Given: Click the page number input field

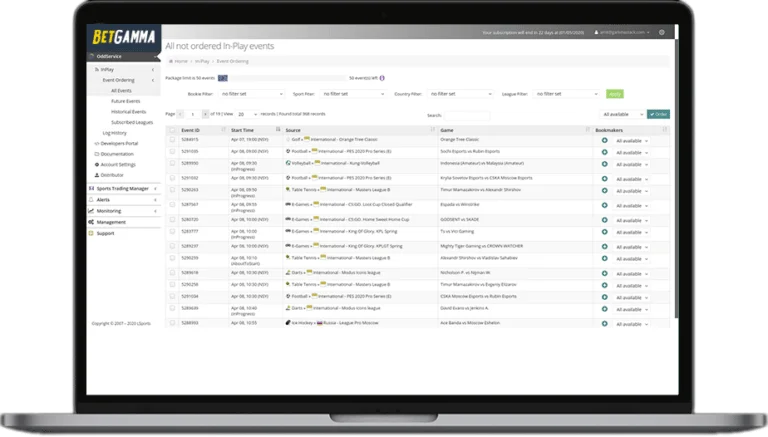Looking at the screenshot, I should pos(192,114).
